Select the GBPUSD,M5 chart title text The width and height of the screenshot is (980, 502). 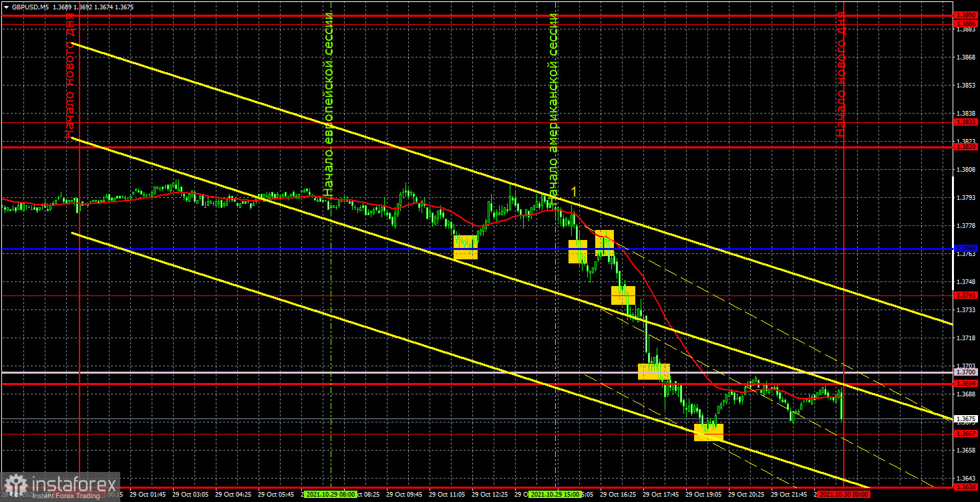click(x=30, y=6)
